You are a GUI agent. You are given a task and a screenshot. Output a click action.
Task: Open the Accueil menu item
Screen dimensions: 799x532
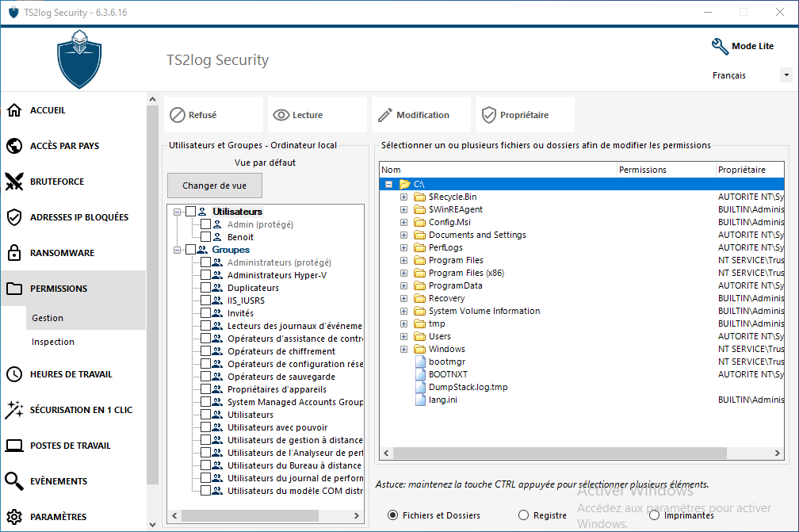[74, 110]
